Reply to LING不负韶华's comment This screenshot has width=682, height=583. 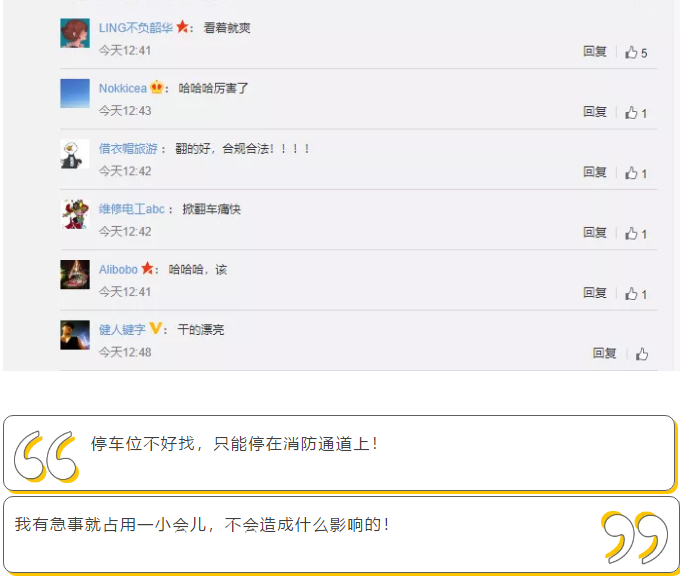(595, 51)
